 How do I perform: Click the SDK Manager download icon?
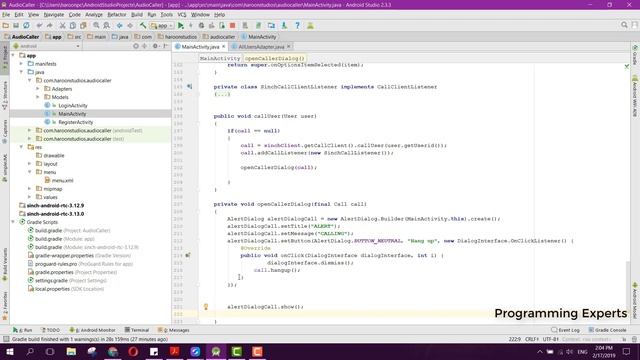coord(284,25)
